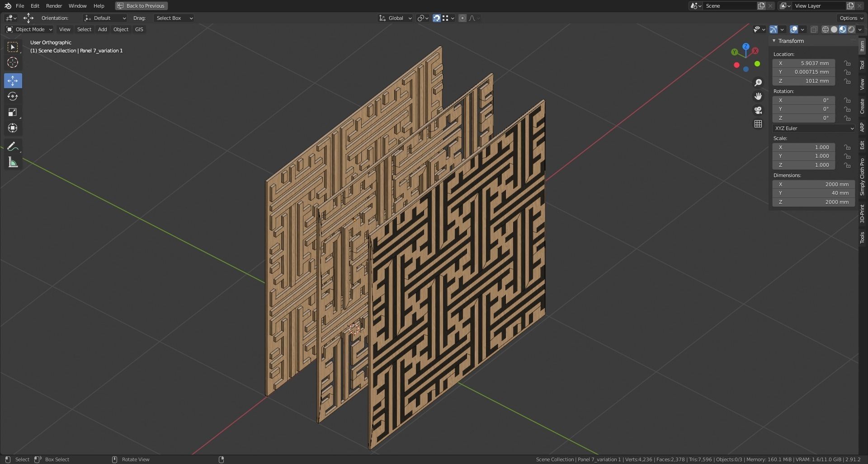
Task: Switch to rendered viewport shading
Action: point(851,29)
